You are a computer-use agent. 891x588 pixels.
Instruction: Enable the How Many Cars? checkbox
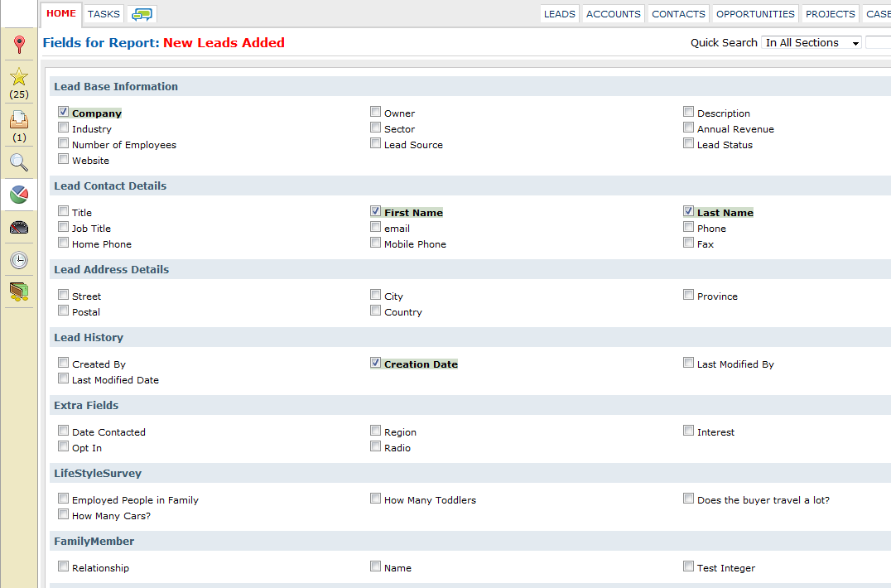63,515
